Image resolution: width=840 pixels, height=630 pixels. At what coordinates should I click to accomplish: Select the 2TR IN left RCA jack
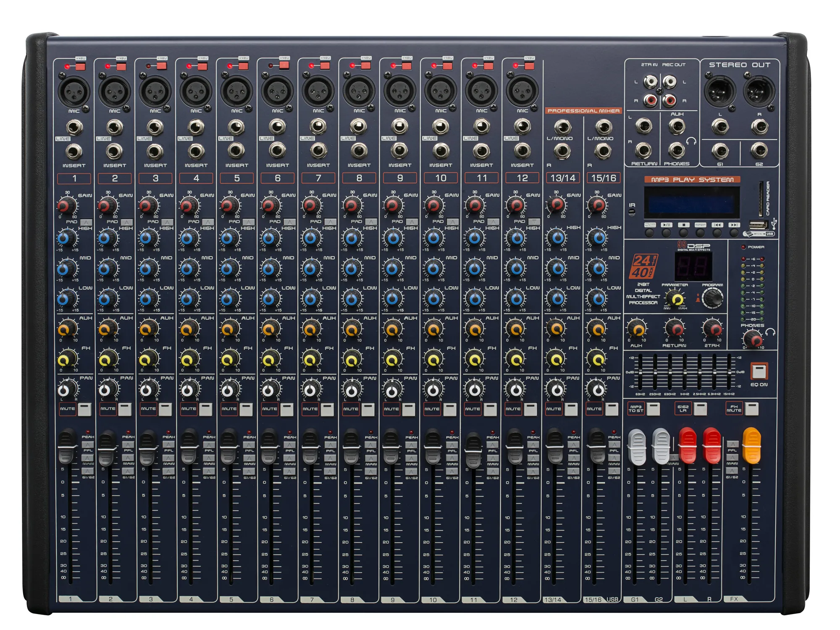[x=651, y=81]
